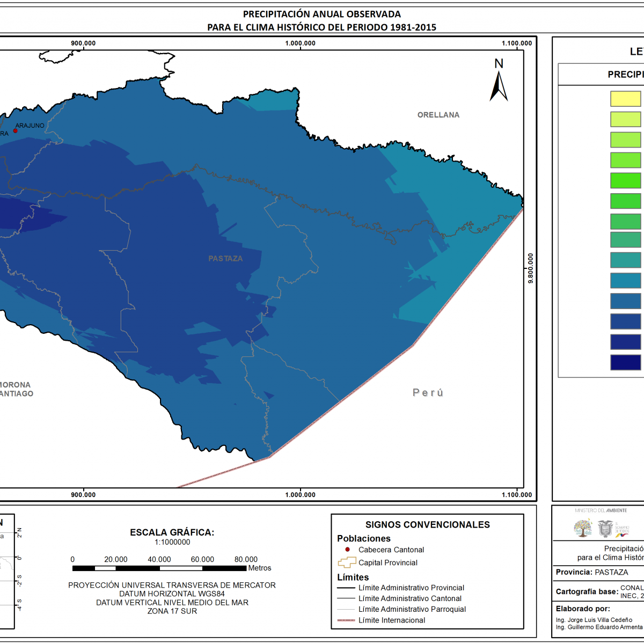
Task: Click the Gobierno de Todos logo
Action: pos(622,529)
